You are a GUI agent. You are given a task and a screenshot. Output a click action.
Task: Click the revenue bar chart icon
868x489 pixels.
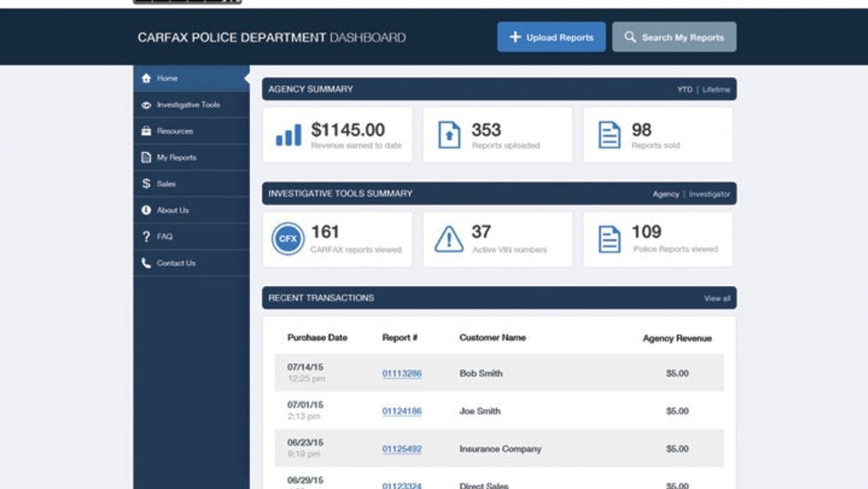(x=288, y=136)
